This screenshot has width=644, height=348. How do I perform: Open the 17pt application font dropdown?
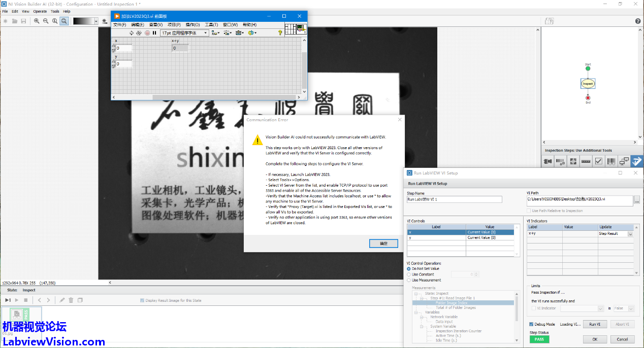point(184,33)
